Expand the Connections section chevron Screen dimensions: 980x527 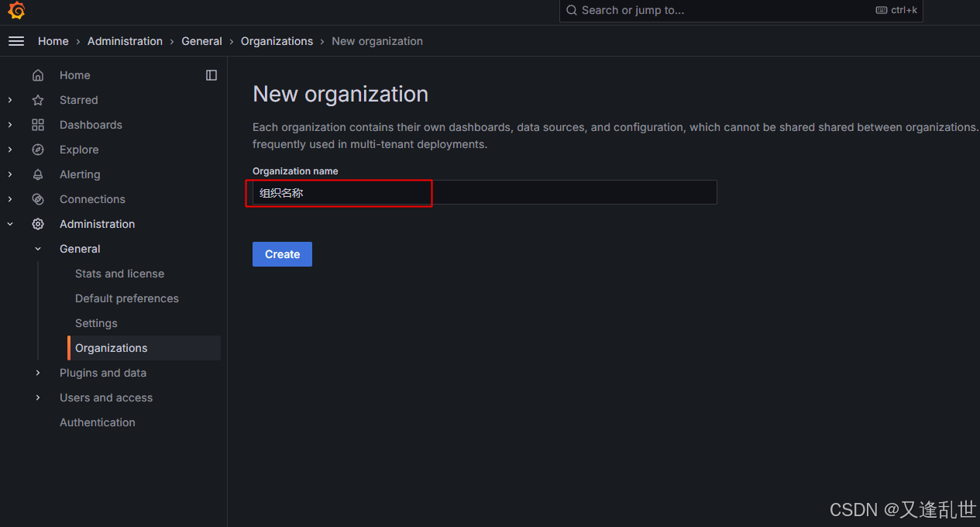click(10, 199)
